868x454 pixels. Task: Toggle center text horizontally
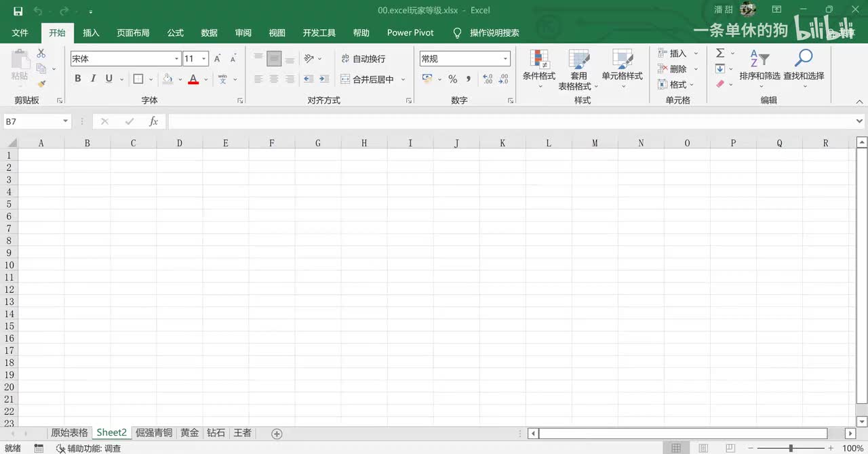tap(274, 79)
